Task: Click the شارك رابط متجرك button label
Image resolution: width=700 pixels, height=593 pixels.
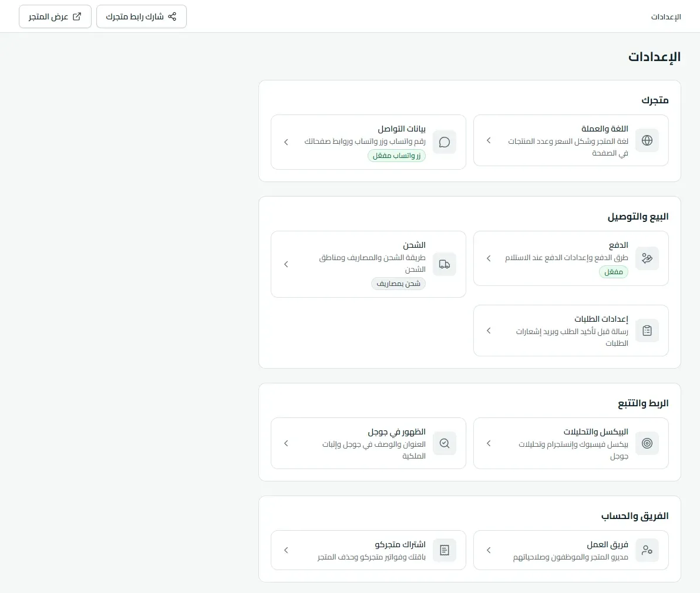Action: coord(134,16)
